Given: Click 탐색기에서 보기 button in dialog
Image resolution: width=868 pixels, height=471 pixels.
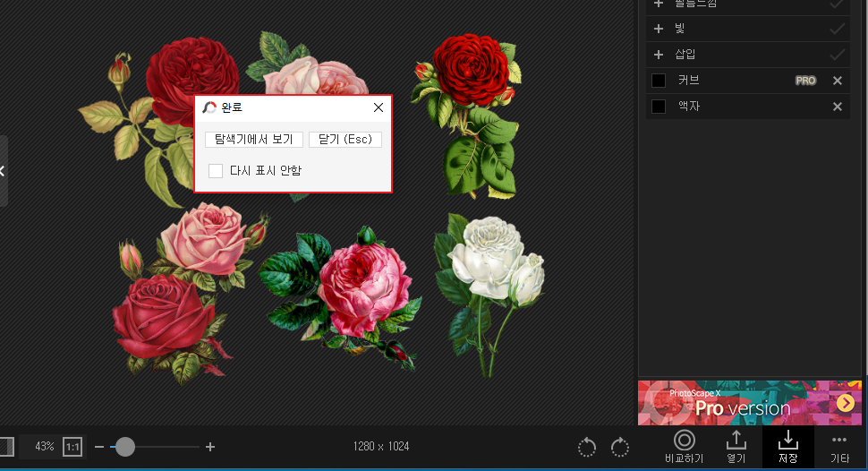Looking at the screenshot, I should tap(254, 139).
